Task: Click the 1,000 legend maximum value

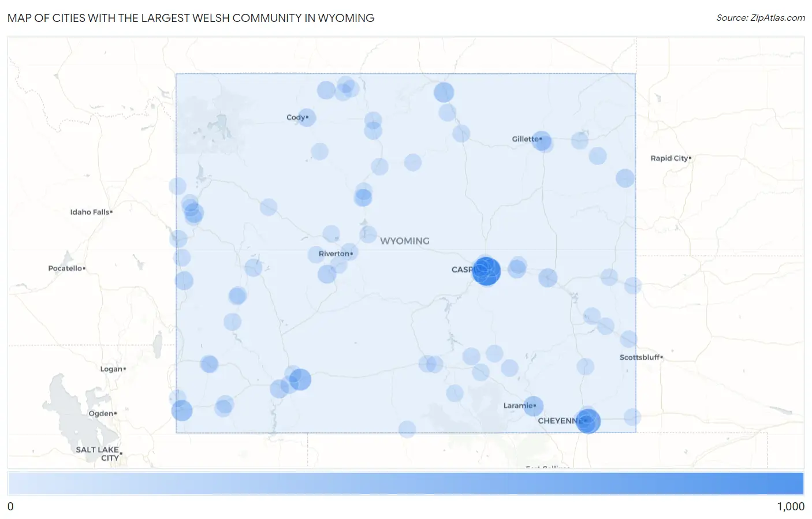Action: (791, 506)
